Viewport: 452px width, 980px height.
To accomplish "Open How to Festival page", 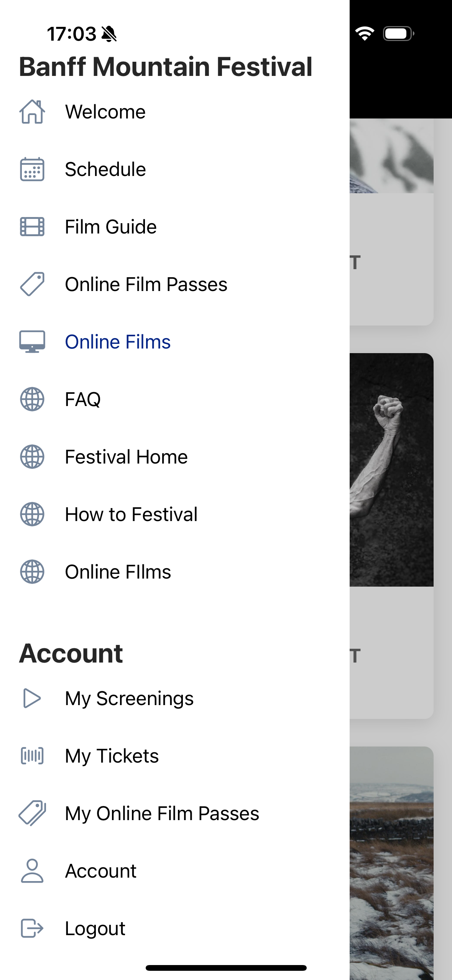I will coord(131,514).
